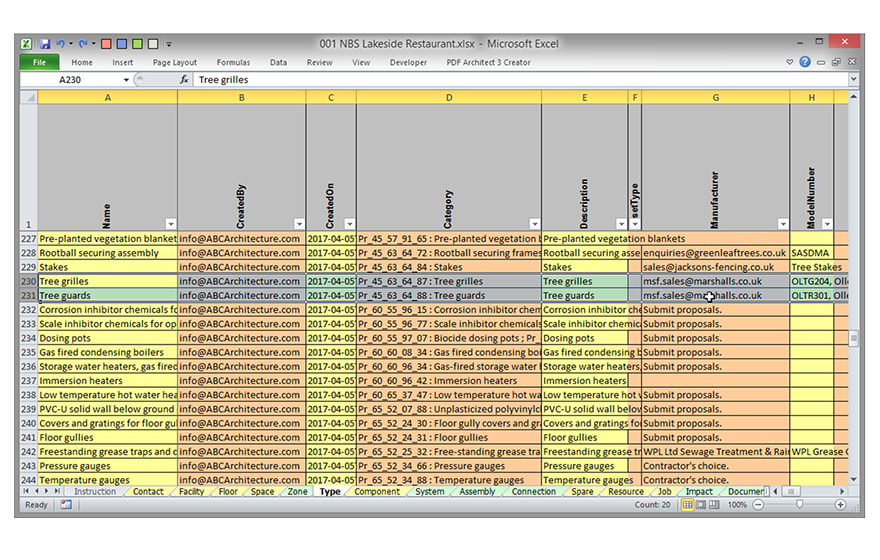The image size is (880, 560).
Task: Click the Insert Function fx button
Action: (184, 80)
